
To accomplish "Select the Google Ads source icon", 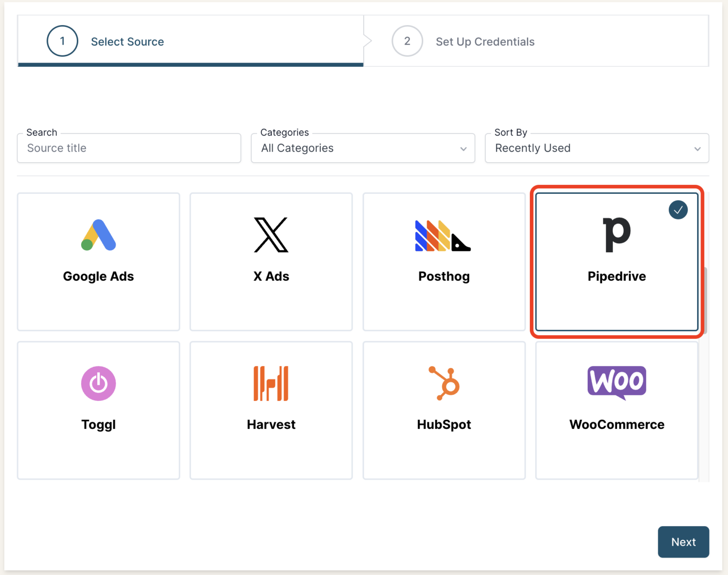I will tap(98, 236).
